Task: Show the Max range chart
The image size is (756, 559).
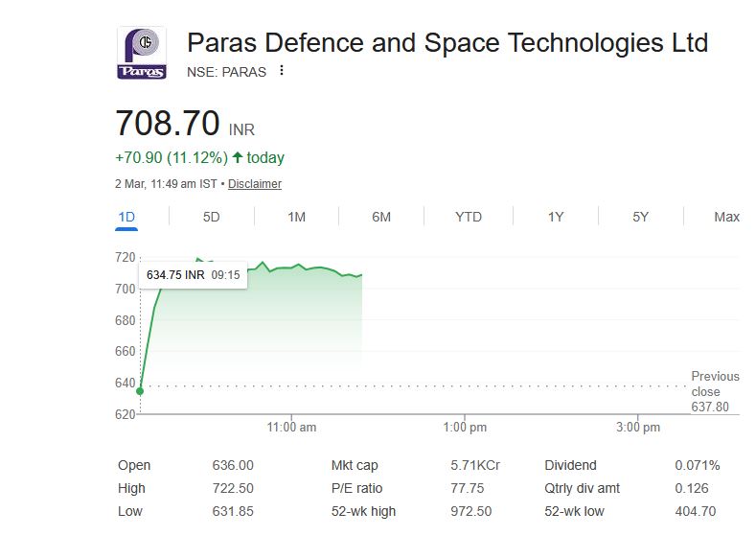Action: pyautogui.click(x=726, y=217)
